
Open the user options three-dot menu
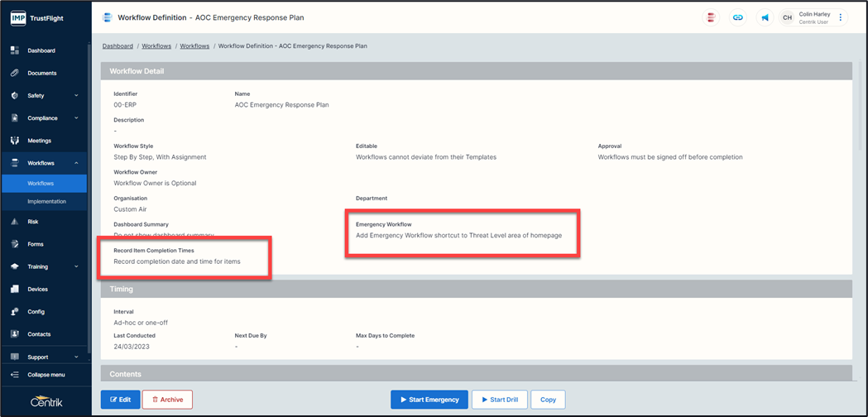[x=841, y=17]
